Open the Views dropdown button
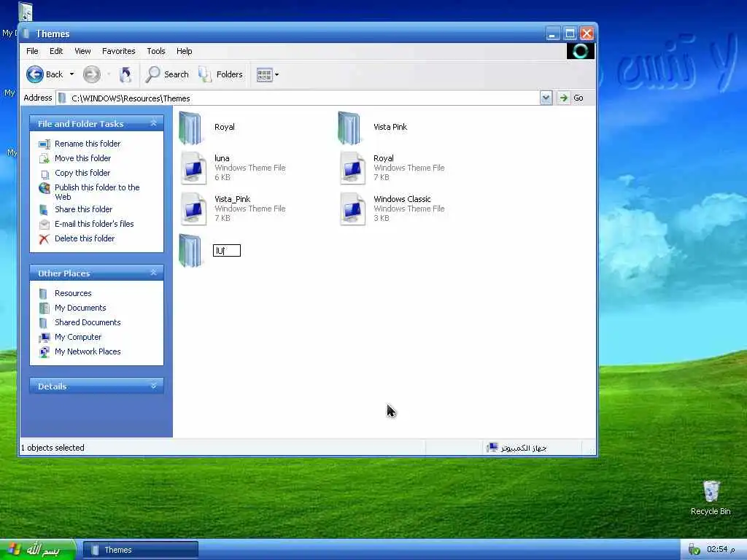 tap(267, 74)
